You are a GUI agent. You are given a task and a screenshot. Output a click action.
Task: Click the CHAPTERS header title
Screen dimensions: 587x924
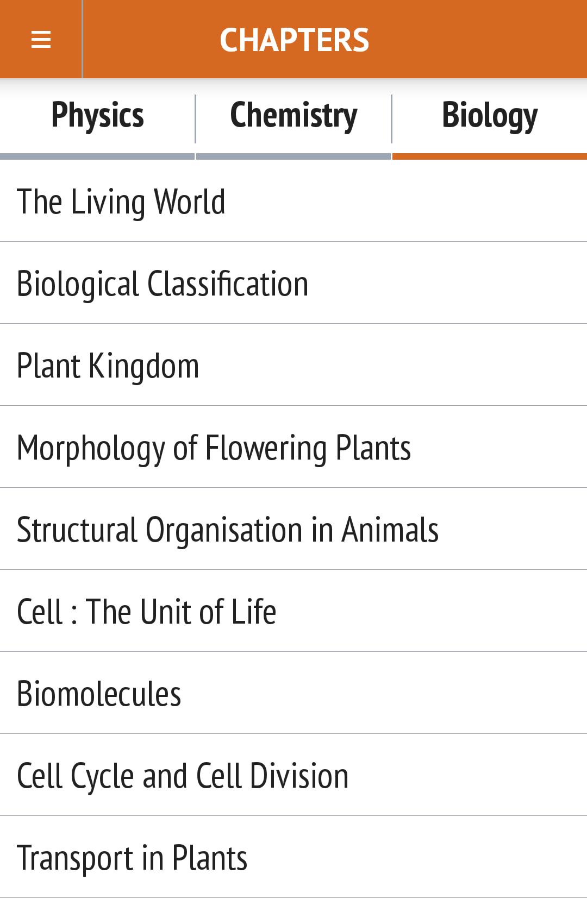[294, 40]
